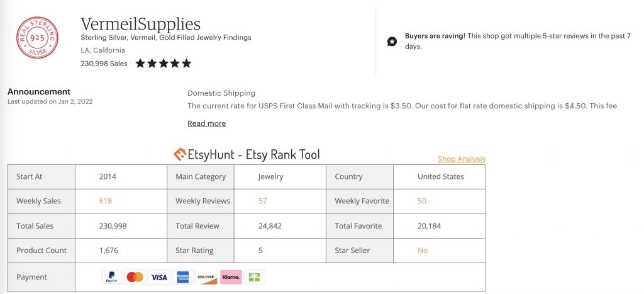Click the Weekly Reviews value 57
This screenshot has height=294, width=644.
coord(263,201)
